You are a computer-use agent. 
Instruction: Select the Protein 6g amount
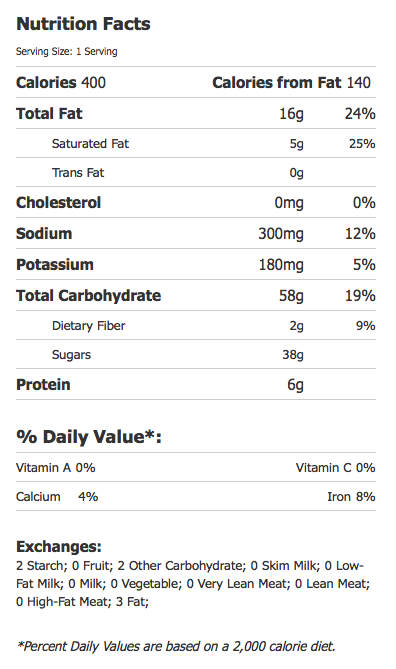coord(295,385)
